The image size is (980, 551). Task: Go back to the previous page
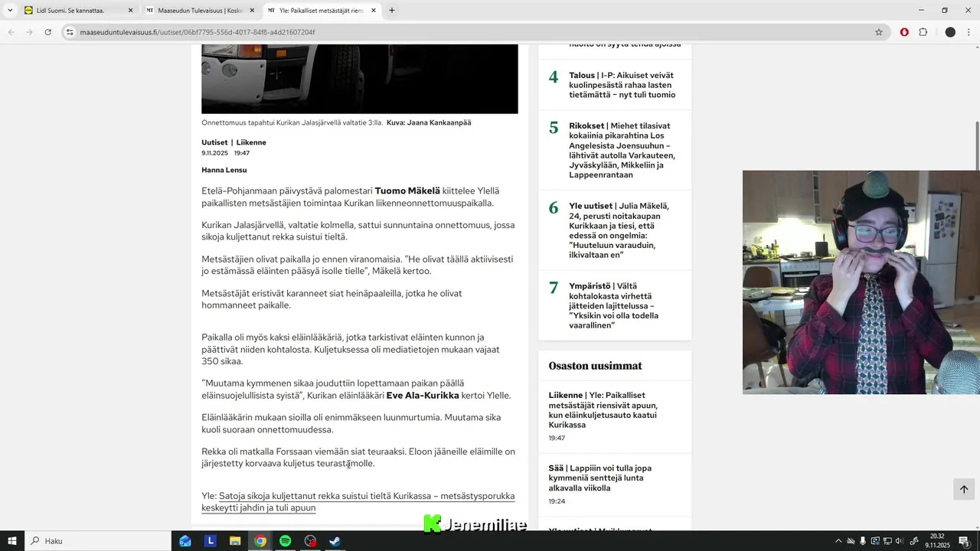click(x=11, y=32)
